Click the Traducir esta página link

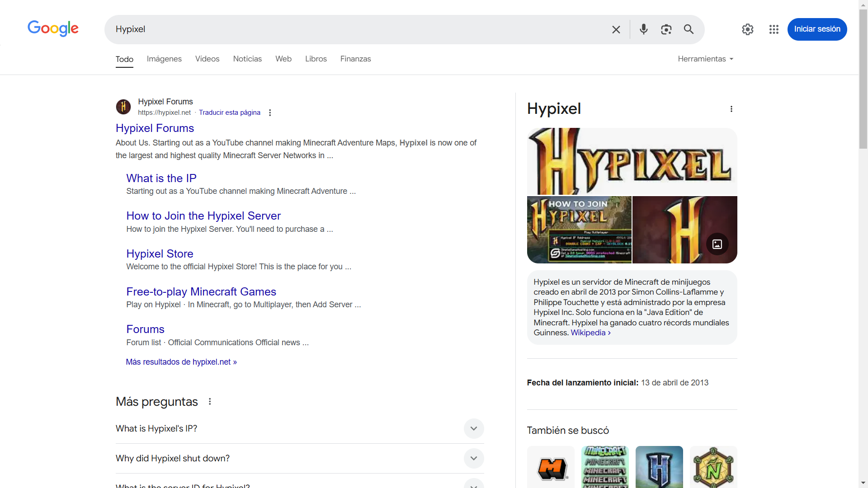click(230, 113)
